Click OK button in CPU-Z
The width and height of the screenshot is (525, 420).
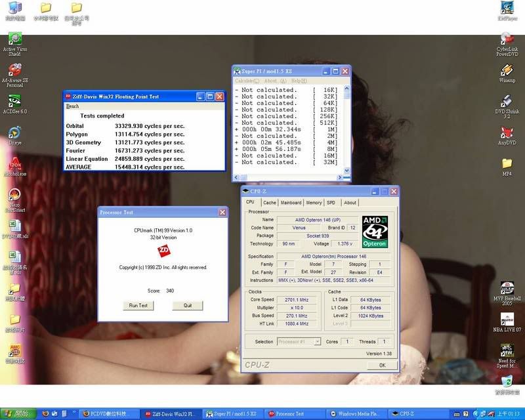[383, 365]
